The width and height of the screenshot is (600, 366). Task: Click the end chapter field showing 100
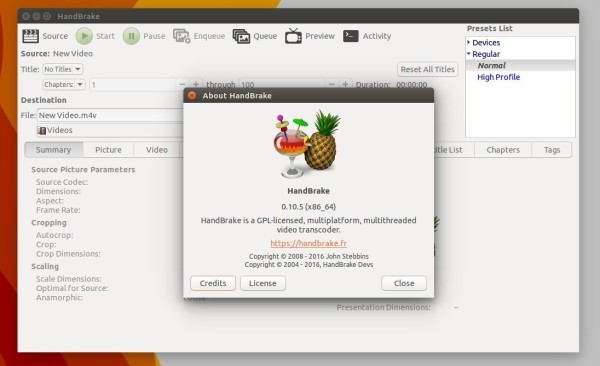click(282, 84)
